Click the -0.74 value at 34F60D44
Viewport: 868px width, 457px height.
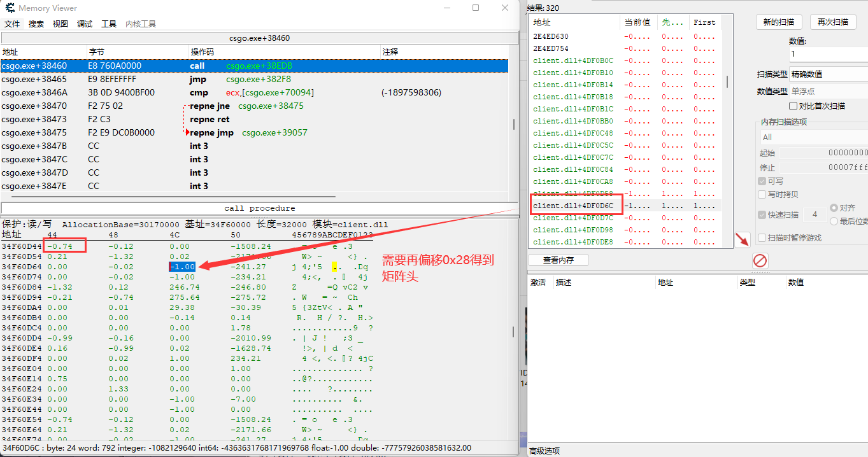click(x=60, y=246)
